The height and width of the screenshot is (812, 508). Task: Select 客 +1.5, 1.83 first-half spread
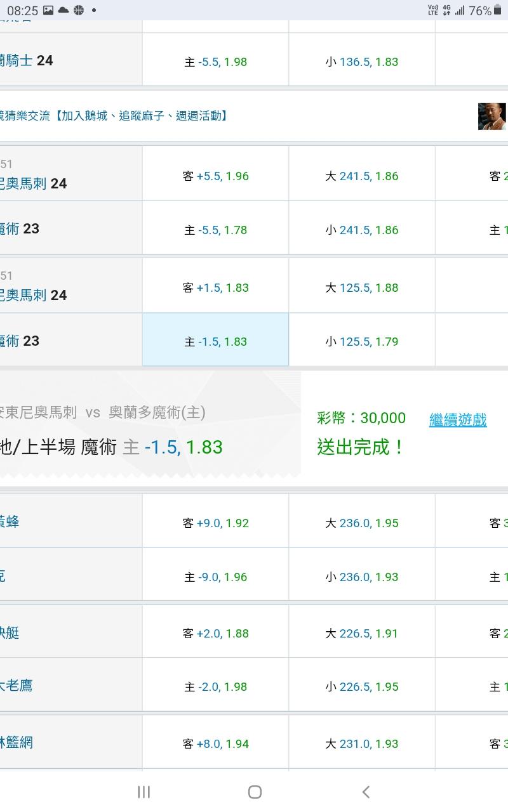(x=215, y=287)
